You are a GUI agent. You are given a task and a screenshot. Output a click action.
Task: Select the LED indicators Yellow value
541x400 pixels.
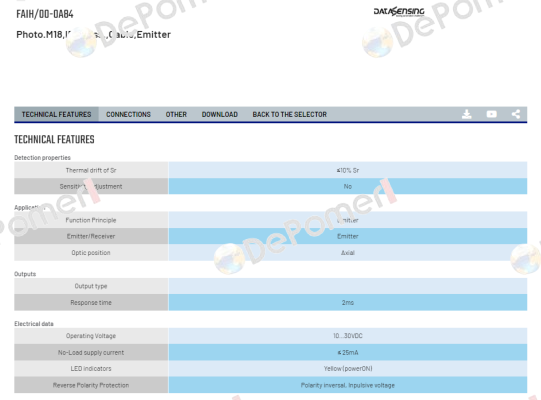(348, 369)
